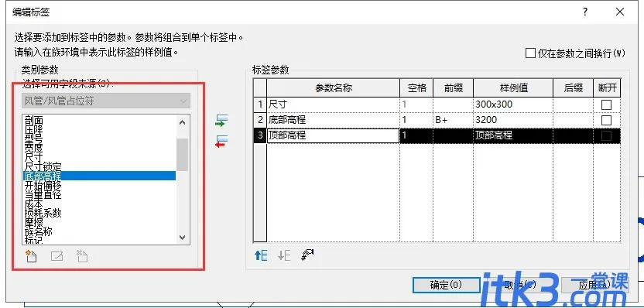Move the selected label parameter down
This screenshot has height=308, width=644.
284,255
